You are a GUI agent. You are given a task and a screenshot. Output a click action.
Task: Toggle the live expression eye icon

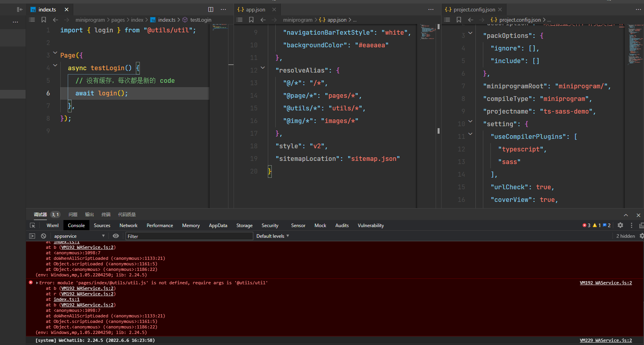[x=116, y=236]
